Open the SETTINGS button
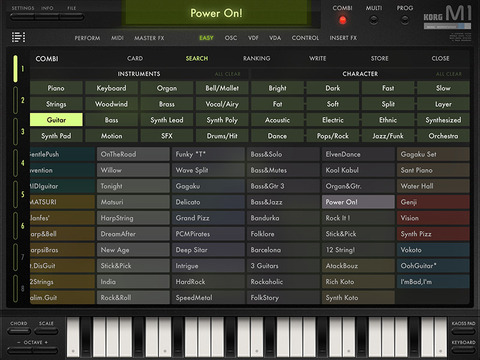Screen dimensions: 480x360 [23, 17]
